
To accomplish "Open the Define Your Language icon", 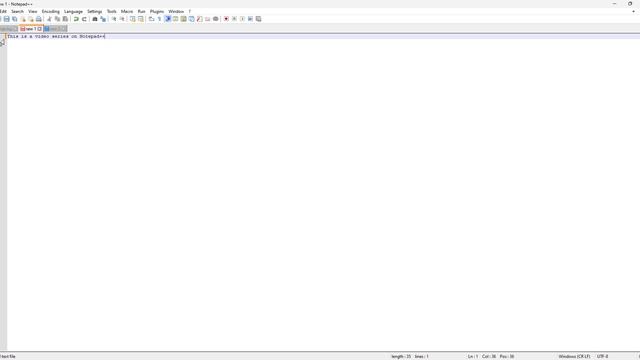I will click(176, 19).
